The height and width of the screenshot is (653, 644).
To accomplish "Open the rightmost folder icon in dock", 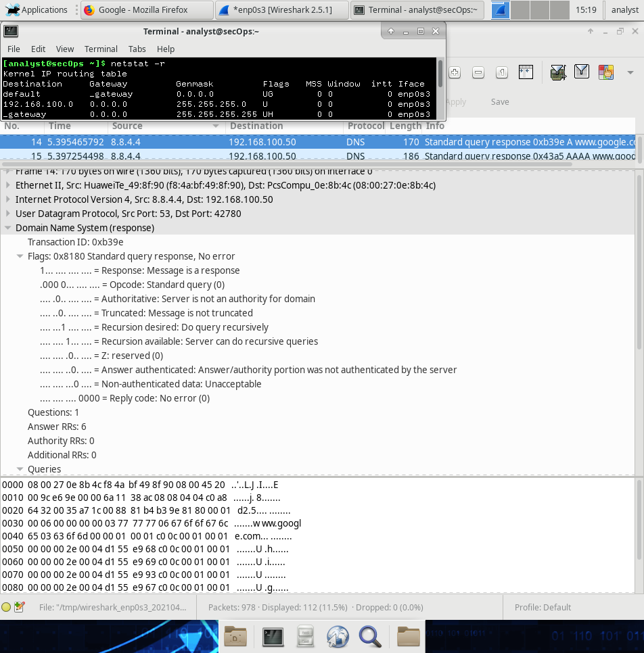I will (409, 636).
